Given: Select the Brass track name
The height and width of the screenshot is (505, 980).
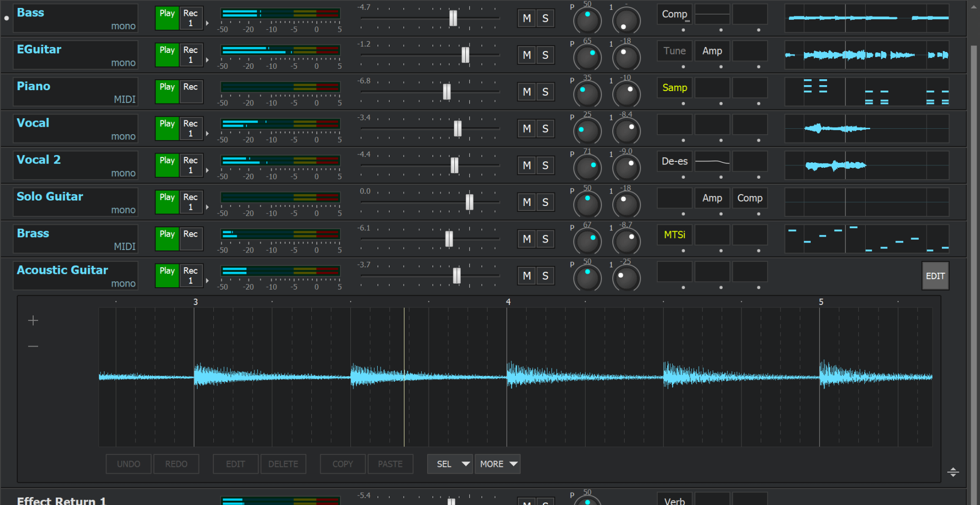Looking at the screenshot, I should tap(33, 233).
